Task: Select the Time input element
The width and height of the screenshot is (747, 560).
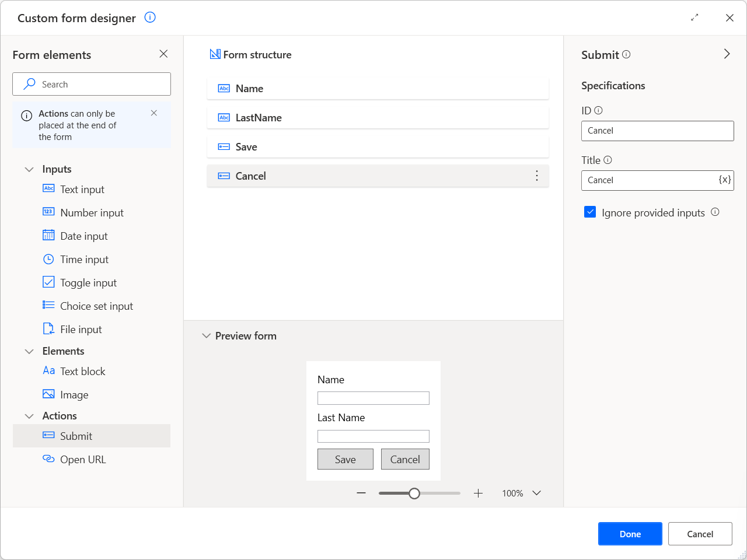Action: pyautogui.click(x=83, y=259)
